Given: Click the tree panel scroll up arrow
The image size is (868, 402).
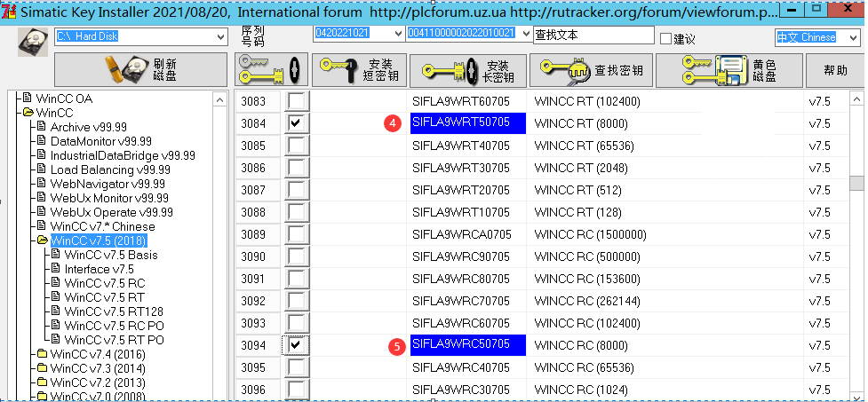Looking at the screenshot, I should click(x=219, y=100).
